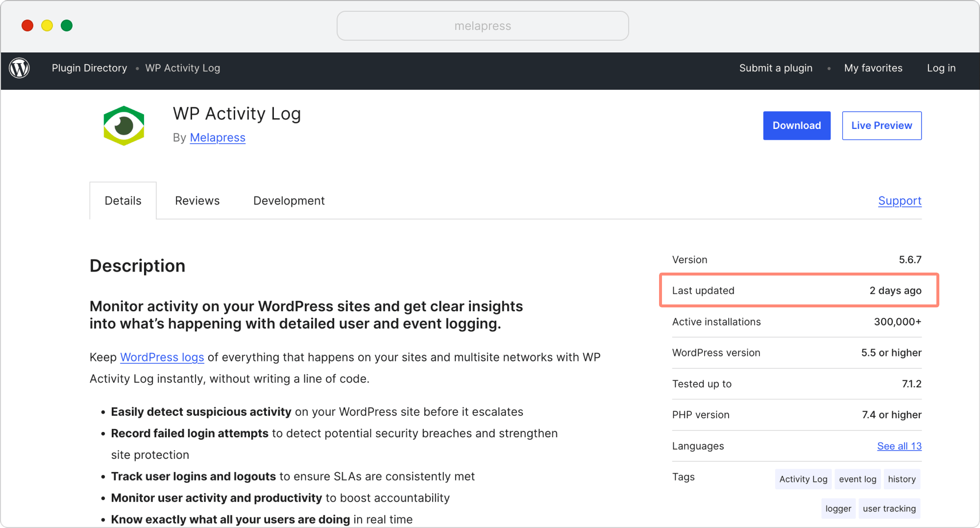The image size is (980, 528).
Task: Click the logger tag
Action: [838, 508]
